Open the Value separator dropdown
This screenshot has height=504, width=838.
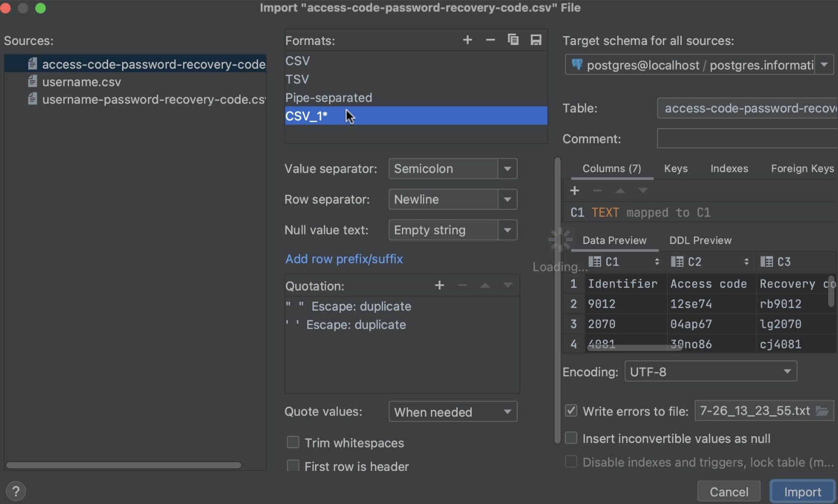[x=507, y=169]
